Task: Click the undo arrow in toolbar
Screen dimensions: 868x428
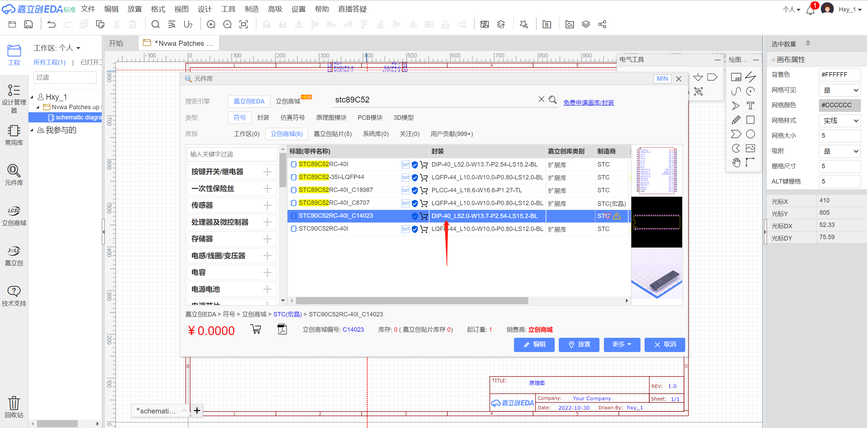Action: 51,24
